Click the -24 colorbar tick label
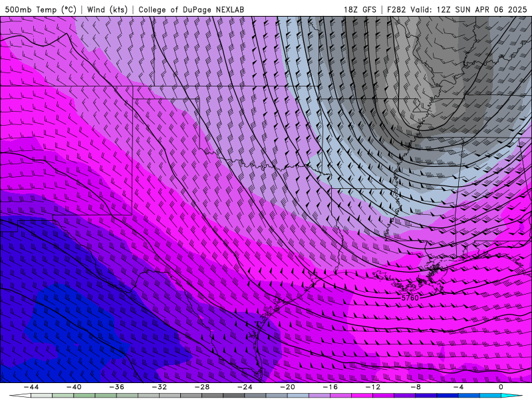 pyautogui.click(x=245, y=387)
